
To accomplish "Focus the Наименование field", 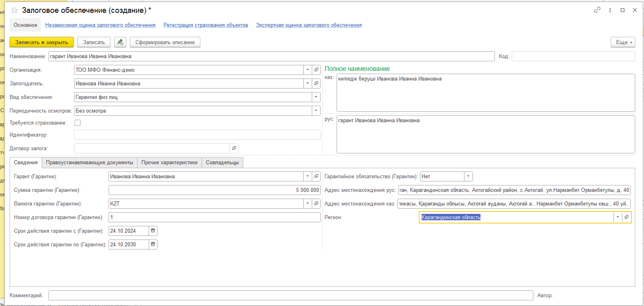I will [x=272, y=56].
